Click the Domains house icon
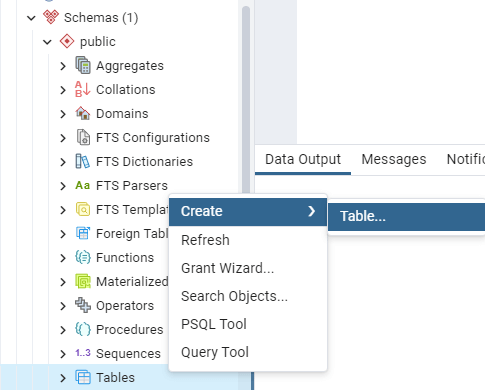485x390 pixels. click(x=83, y=113)
